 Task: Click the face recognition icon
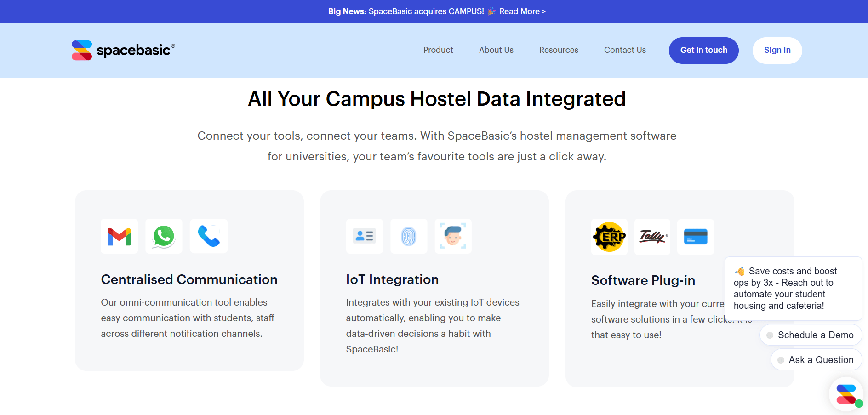pos(453,236)
